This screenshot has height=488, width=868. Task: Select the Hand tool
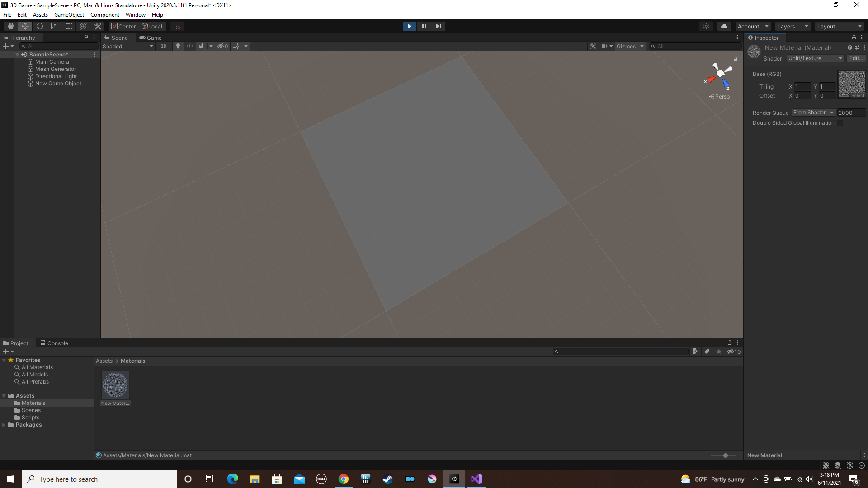pos(10,26)
